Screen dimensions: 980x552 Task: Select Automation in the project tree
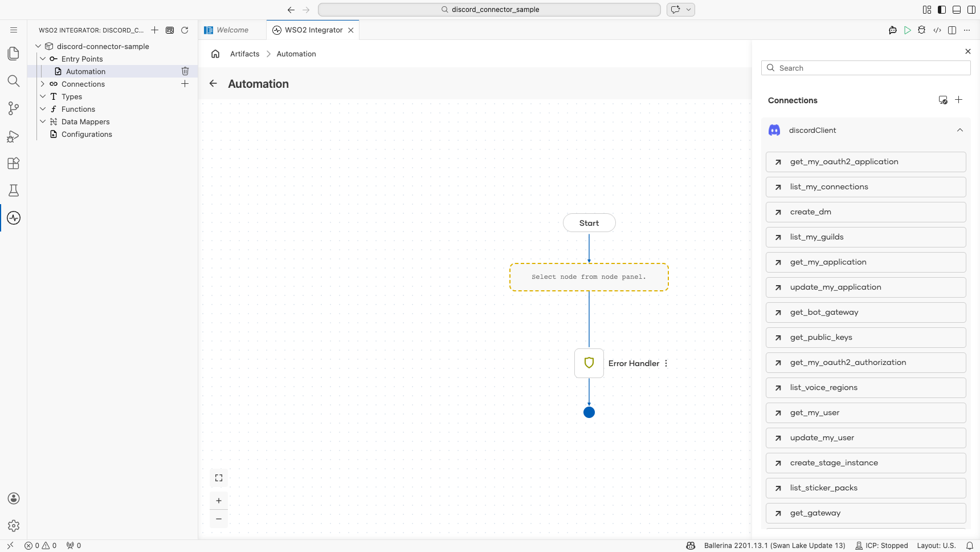85,71
